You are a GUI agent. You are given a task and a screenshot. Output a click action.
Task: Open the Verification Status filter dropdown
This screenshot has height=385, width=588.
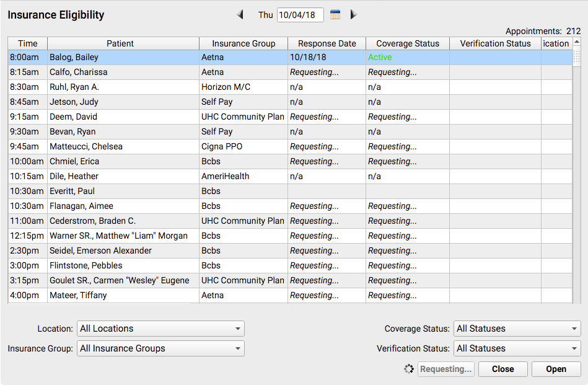click(517, 348)
